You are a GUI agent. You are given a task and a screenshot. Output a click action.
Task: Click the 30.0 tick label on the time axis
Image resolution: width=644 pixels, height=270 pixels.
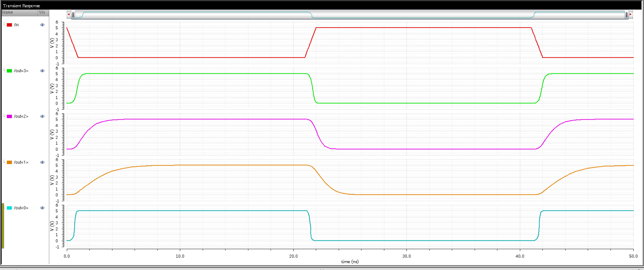[407, 256]
